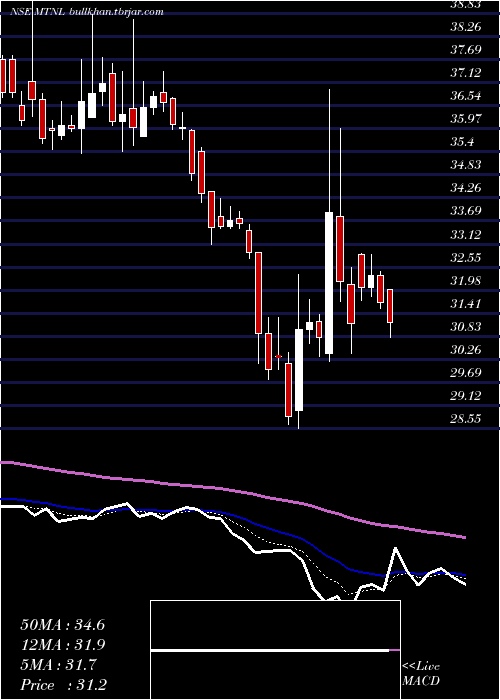This screenshot has width=500, height=700.
Task: Select the 38.26 price axis label
Action: coord(466,27)
